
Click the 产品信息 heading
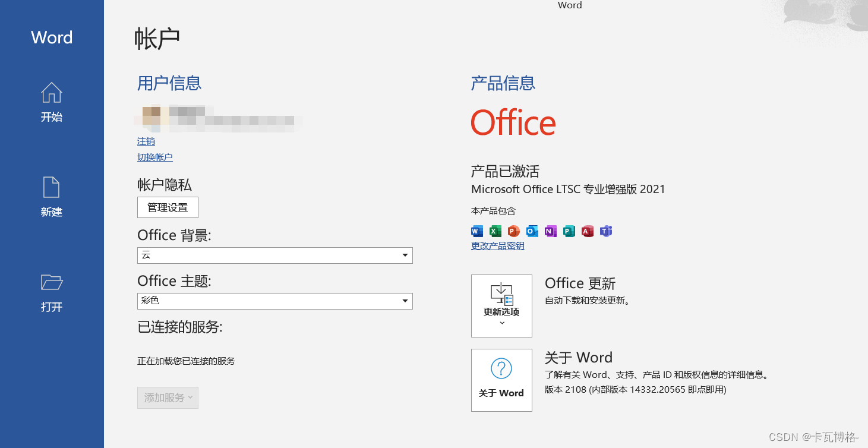coord(503,83)
